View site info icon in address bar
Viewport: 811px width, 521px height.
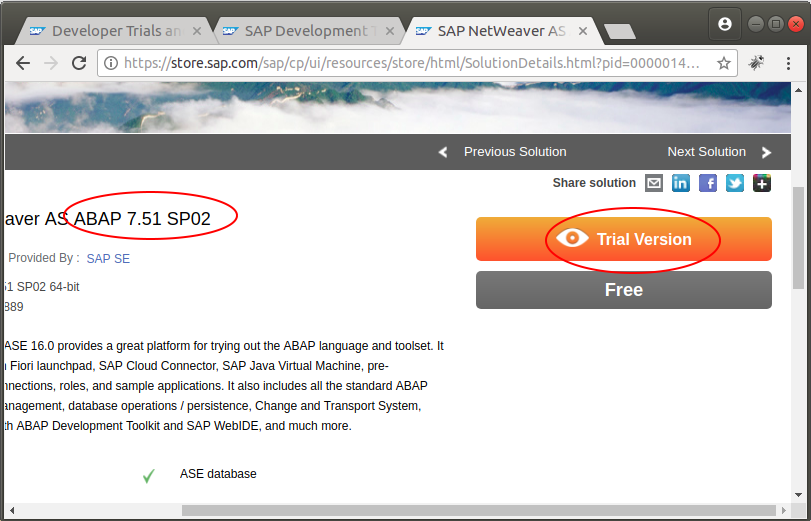pyautogui.click(x=110, y=63)
